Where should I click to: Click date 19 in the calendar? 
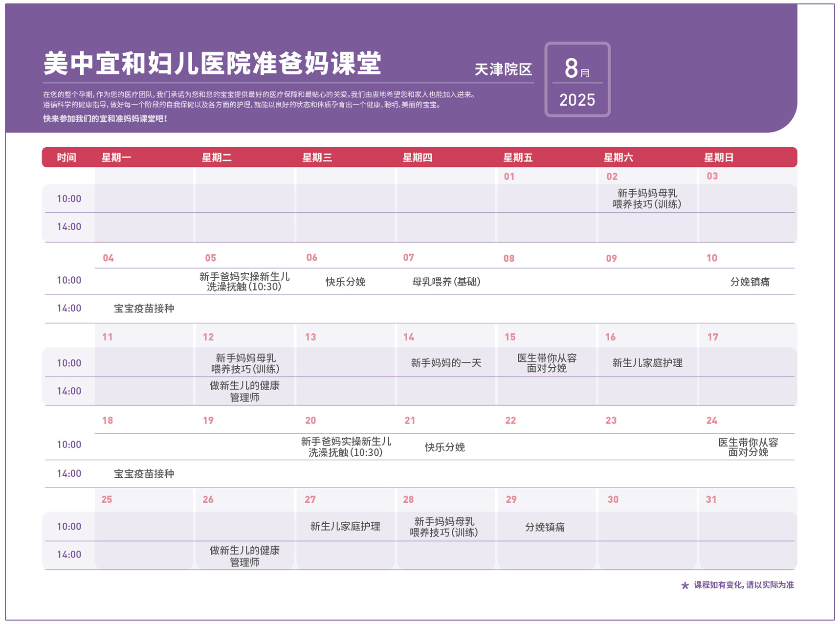208,421
